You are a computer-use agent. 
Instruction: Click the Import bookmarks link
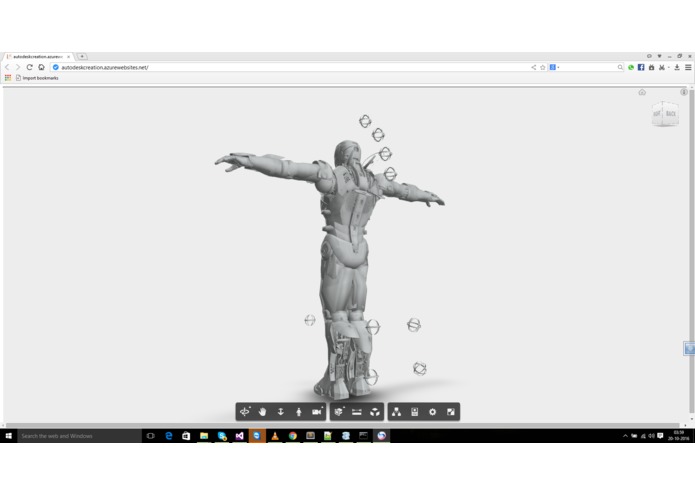click(37, 78)
